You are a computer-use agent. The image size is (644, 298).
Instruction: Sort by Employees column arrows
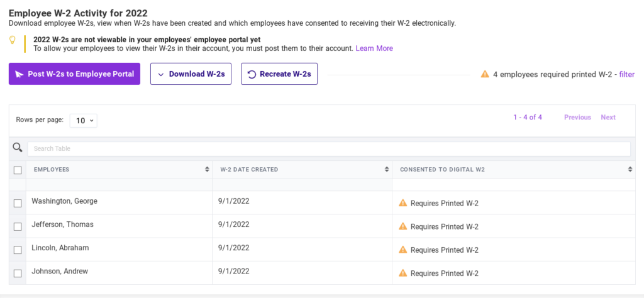point(207,170)
